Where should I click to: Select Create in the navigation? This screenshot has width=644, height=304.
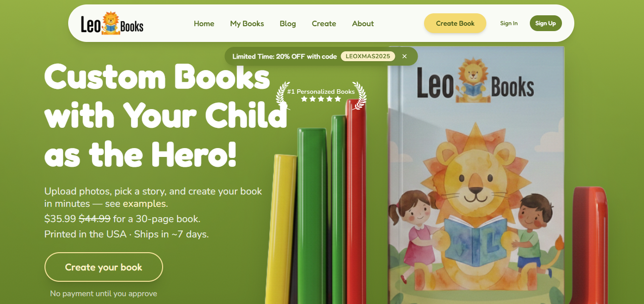click(324, 24)
